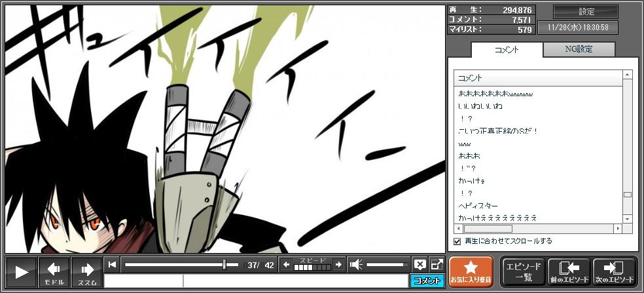Click the page progress slider handle
644x293 pixels.
pyautogui.click(x=224, y=265)
